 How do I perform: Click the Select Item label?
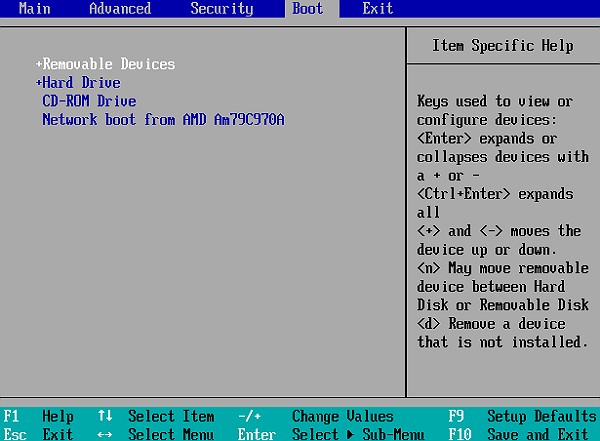171,416
